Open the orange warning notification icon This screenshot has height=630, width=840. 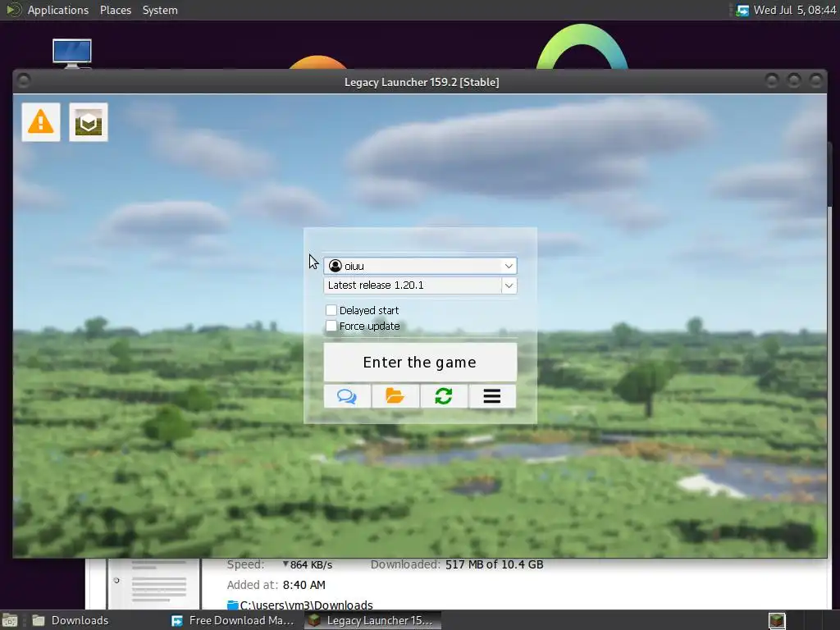pos(41,122)
